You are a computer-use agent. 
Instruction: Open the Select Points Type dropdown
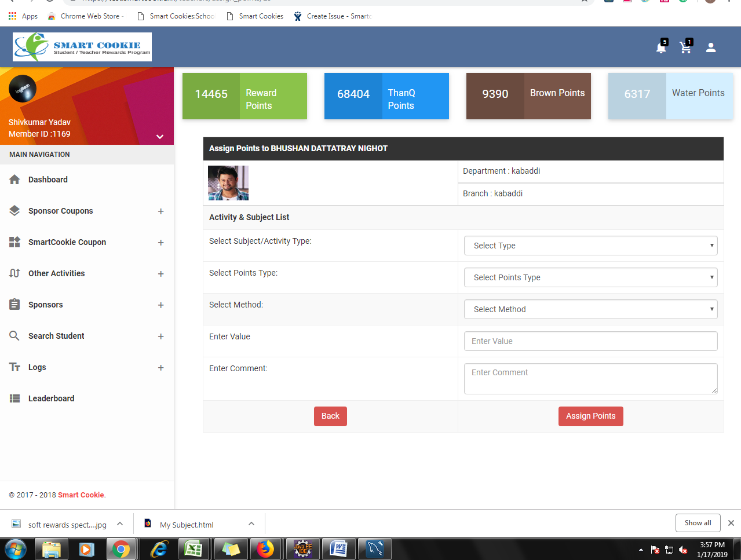coord(590,277)
